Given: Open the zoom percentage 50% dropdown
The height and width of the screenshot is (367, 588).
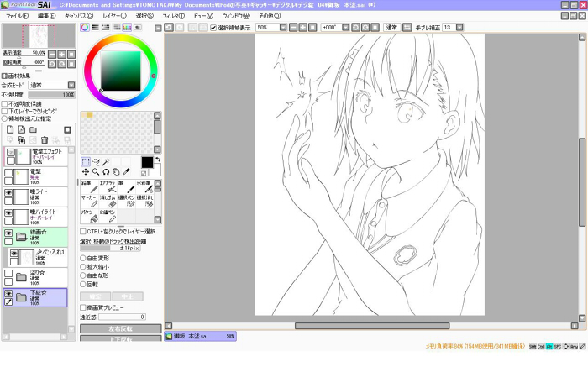Looking at the screenshot, I should coord(283,28).
